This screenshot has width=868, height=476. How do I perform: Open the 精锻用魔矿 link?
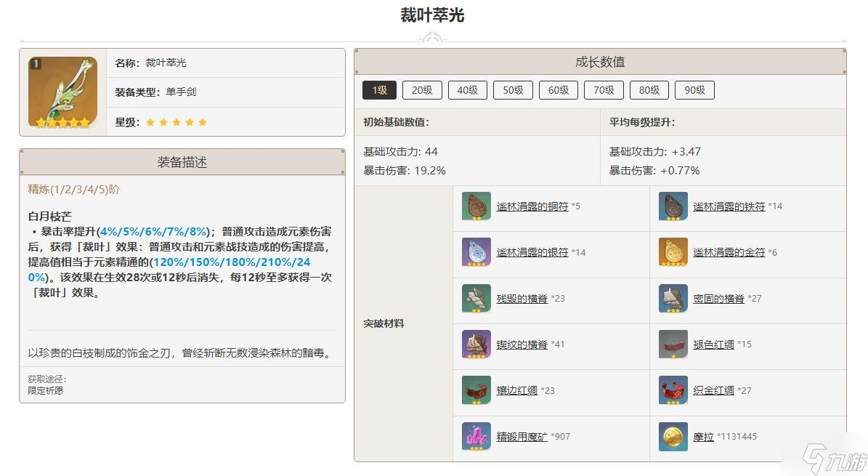point(522,437)
